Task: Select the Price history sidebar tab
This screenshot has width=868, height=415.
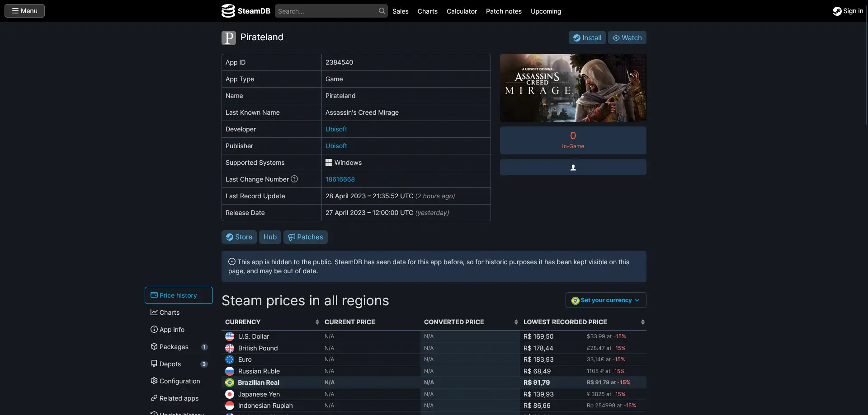Action: click(179, 295)
